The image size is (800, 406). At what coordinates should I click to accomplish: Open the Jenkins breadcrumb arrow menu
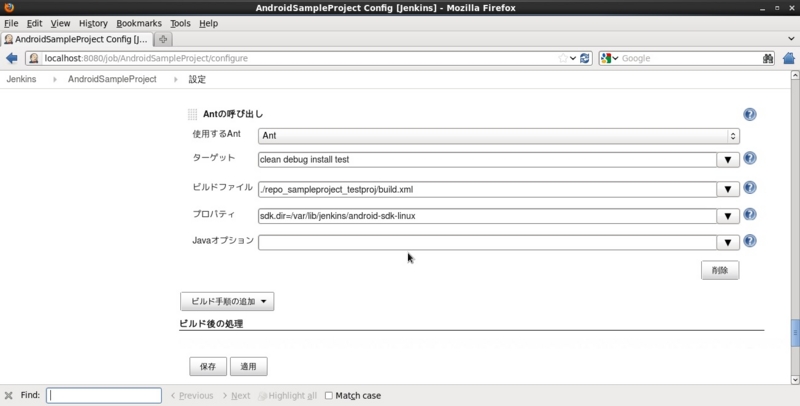click(55, 79)
